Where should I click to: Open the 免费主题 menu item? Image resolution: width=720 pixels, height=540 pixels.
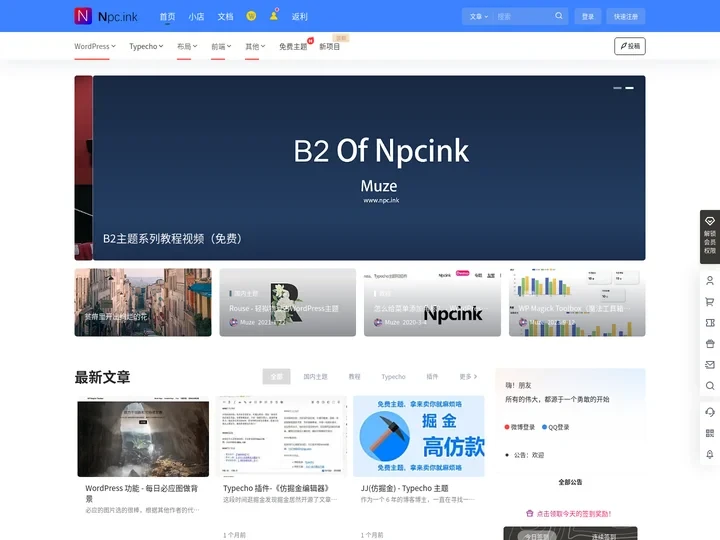click(x=293, y=46)
